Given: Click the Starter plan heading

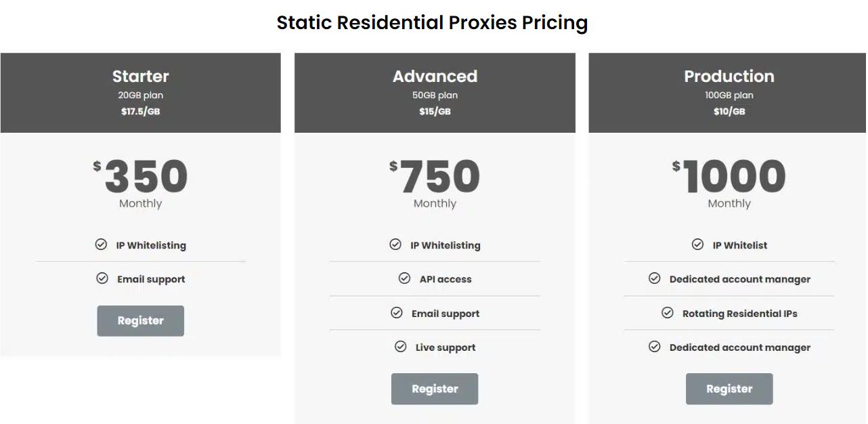Looking at the screenshot, I should [x=140, y=76].
